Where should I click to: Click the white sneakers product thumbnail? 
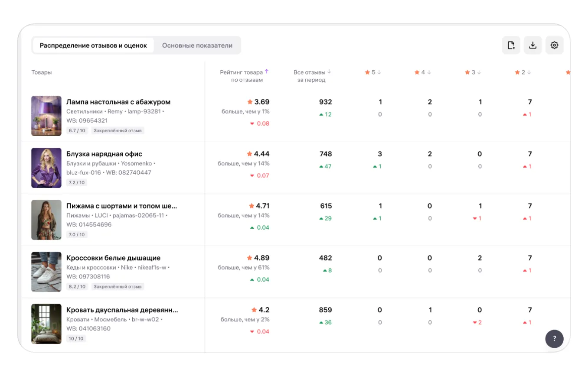pyautogui.click(x=46, y=272)
